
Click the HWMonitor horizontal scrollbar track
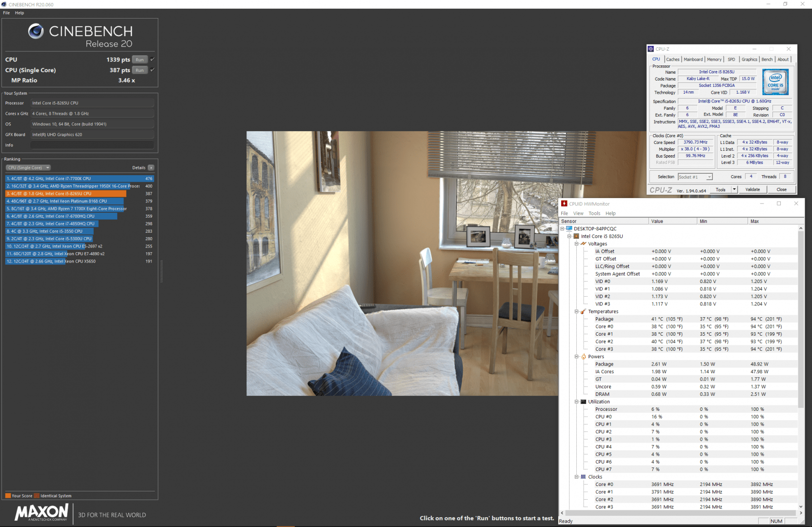(x=681, y=513)
